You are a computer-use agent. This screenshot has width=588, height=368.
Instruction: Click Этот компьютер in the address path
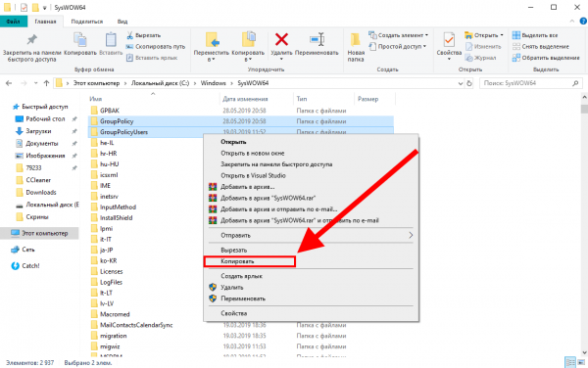(x=96, y=83)
